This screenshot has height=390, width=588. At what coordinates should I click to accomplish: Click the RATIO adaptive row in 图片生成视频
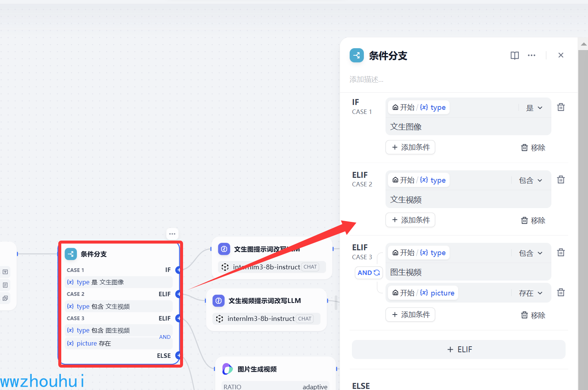pyautogui.click(x=276, y=386)
